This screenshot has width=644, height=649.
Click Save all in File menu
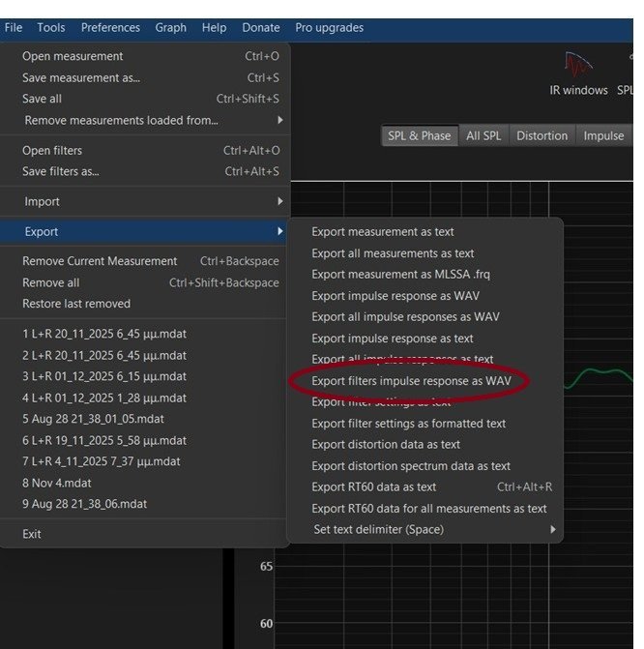click(42, 100)
